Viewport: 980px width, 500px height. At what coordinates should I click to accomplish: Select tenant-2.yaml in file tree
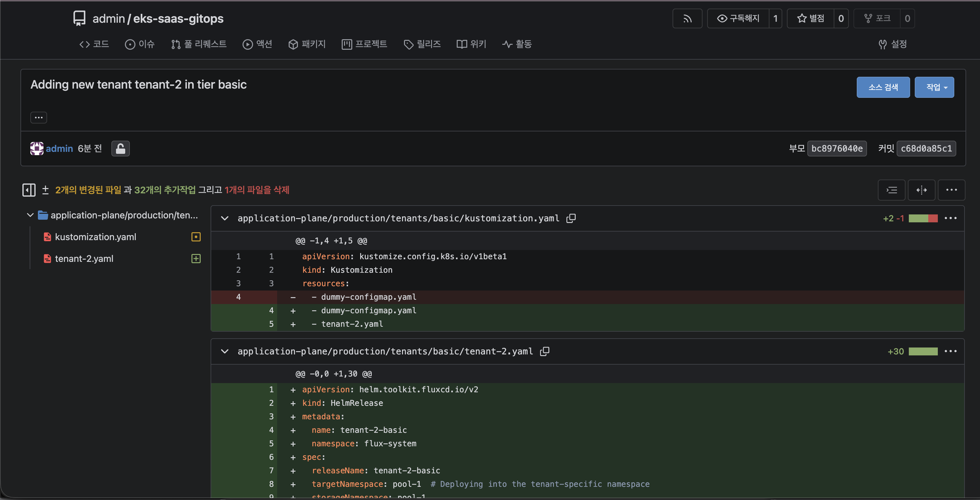84,259
